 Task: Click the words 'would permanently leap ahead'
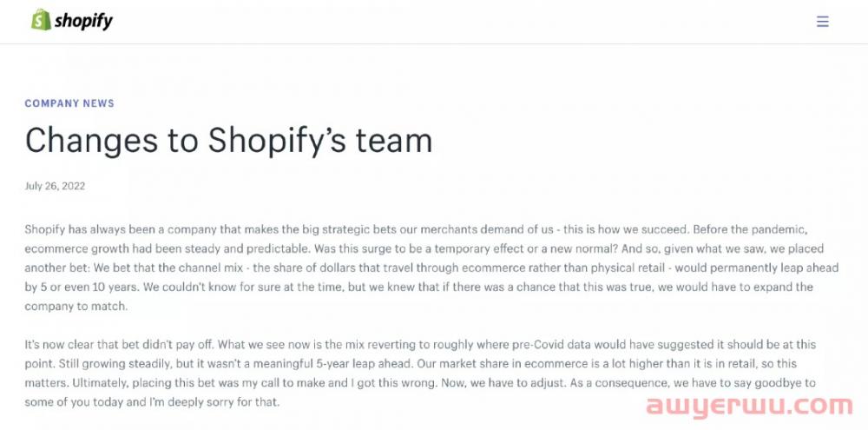click(757, 268)
